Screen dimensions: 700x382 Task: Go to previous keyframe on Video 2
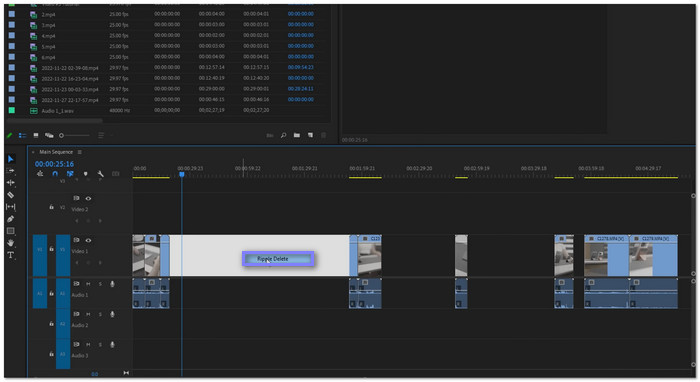77,221
